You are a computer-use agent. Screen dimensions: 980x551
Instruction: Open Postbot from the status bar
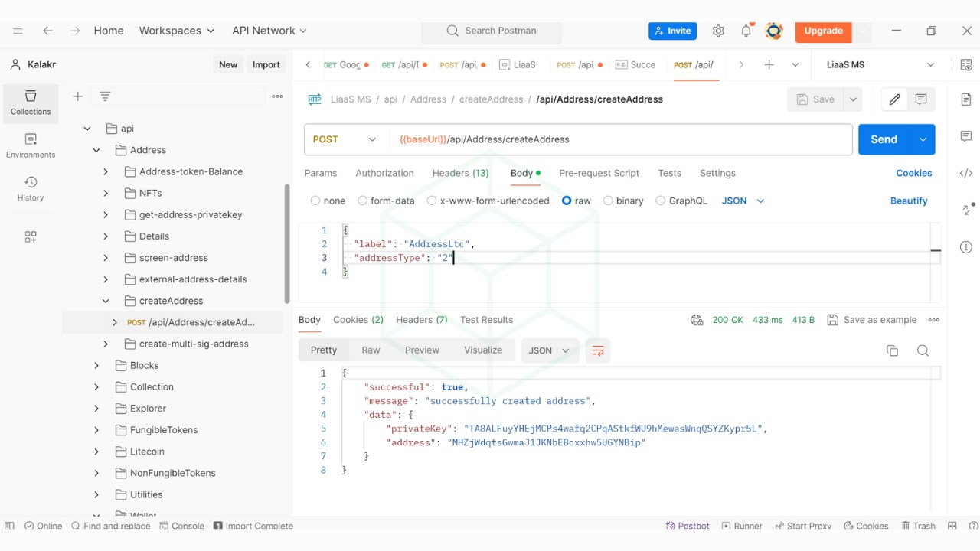[688, 526]
